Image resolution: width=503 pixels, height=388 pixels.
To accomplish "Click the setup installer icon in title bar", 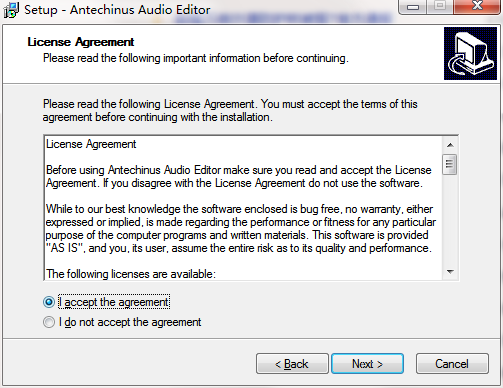I will 11,10.
